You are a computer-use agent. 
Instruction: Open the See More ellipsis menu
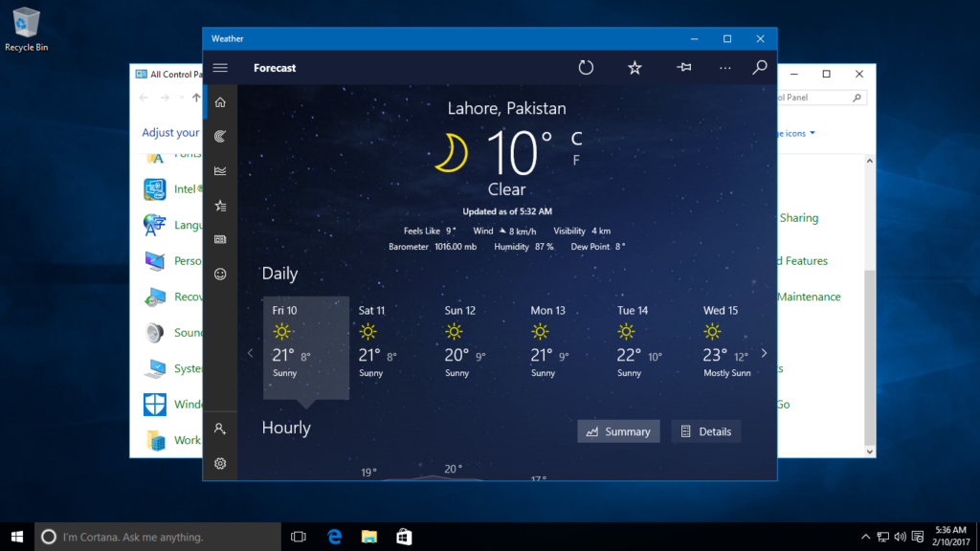[x=724, y=68]
